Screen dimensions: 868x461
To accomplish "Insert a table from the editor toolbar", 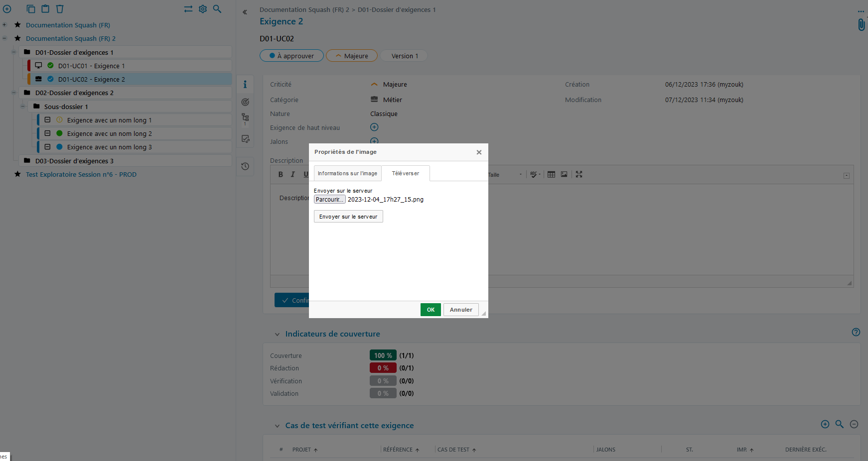I will (551, 174).
